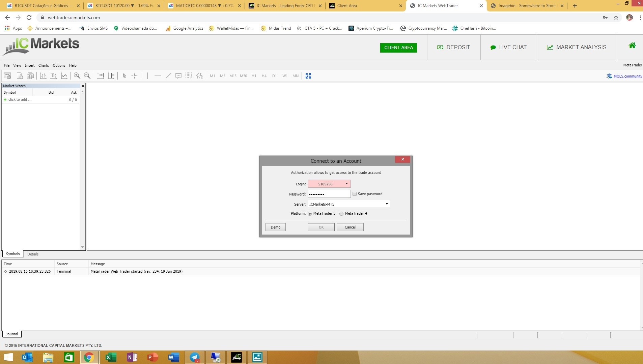Screen dimensions: 643x364
Task: Open the File menu
Action: click(x=6, y=65)
